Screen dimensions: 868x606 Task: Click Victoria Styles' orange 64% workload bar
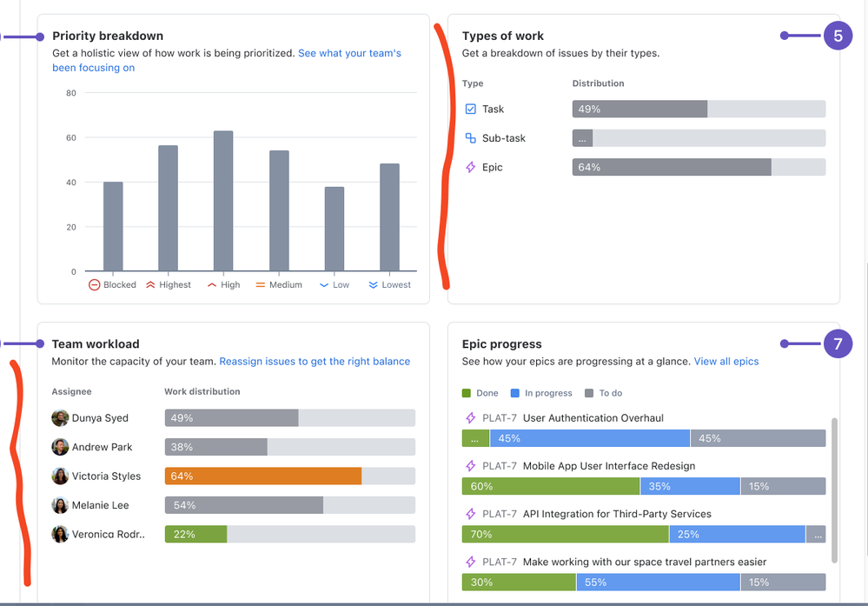263,476
